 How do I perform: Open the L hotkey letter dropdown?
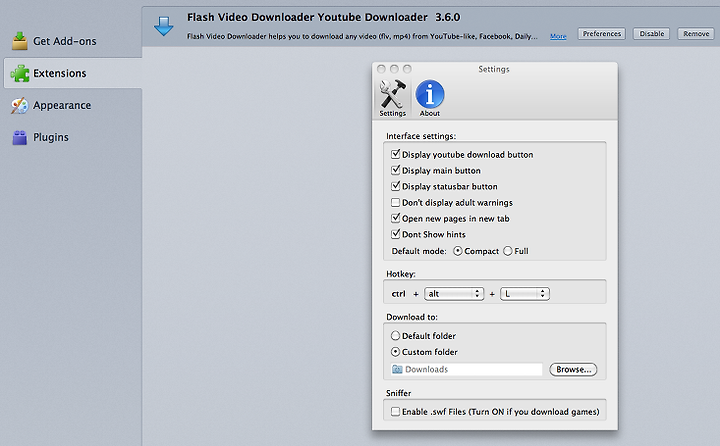(x=525, y=294)
